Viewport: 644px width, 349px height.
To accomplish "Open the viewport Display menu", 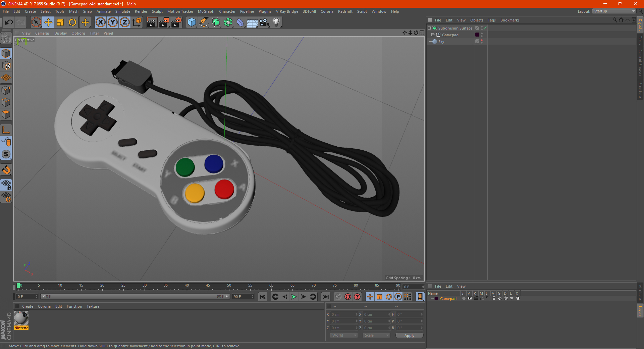I will coord(61,33).
